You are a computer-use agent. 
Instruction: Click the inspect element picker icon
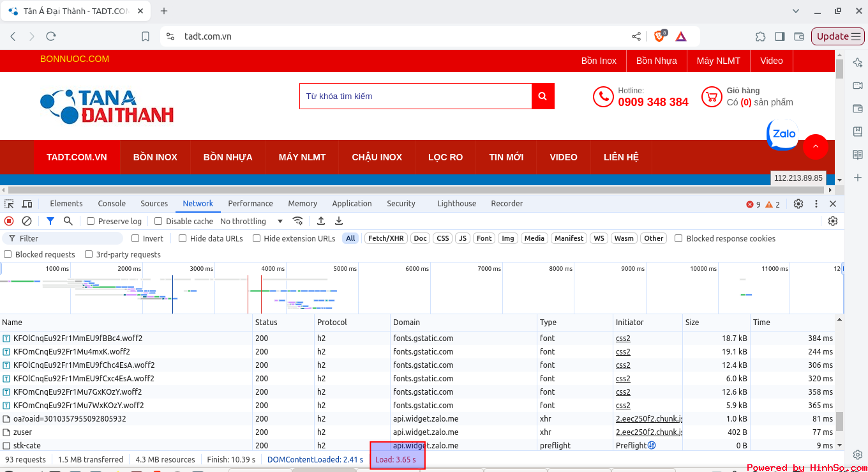(9, 204)
